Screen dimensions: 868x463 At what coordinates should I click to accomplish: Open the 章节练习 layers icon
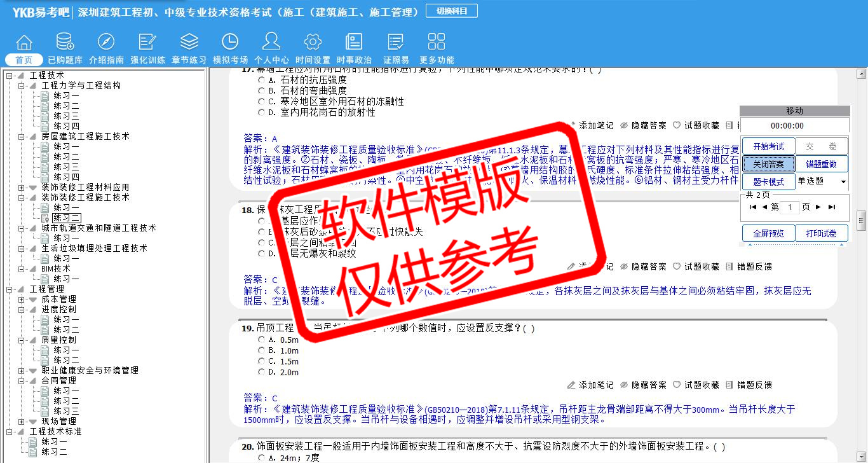click(189, 42)
